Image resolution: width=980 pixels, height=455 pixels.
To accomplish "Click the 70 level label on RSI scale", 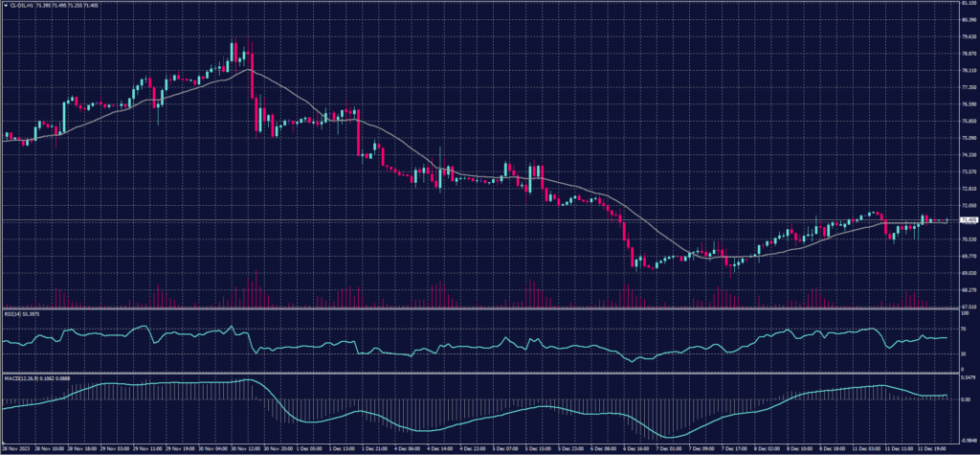I will click(963, 328).
